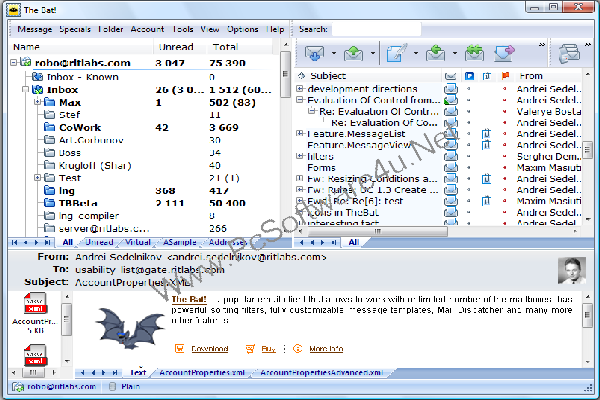This screenshot has height=400, width=600.
Task: Open the View menu
Action: click(x=210, y=29)
